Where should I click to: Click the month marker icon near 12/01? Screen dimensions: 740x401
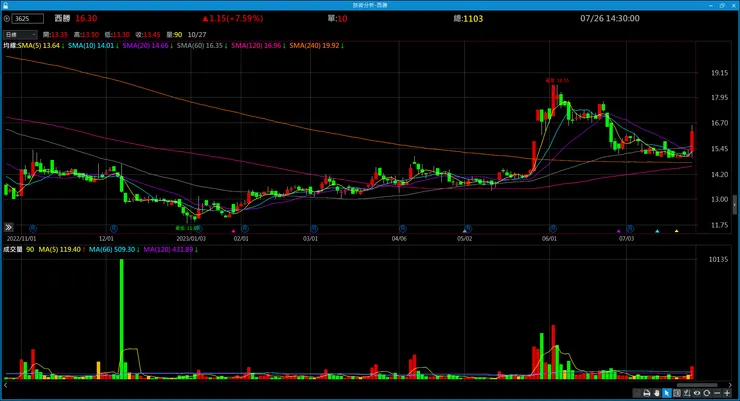pos(114,228)
